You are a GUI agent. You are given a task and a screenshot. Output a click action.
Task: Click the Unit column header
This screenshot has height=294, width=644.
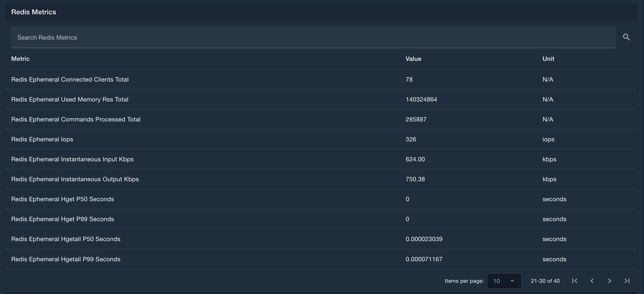(x=548, y=59)
